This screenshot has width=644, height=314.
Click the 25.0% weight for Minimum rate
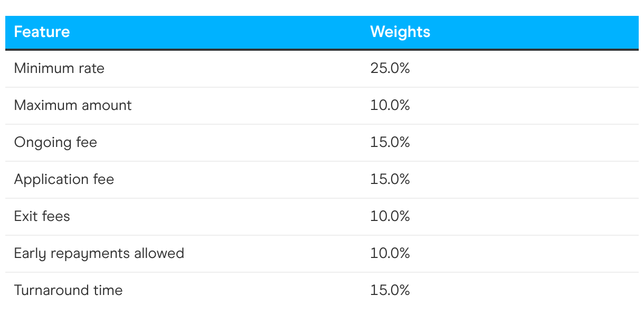click(390, 68)
